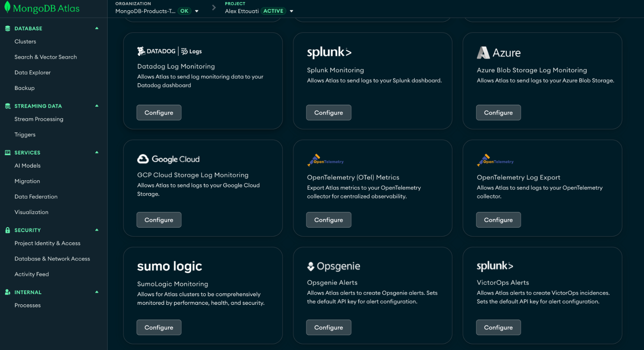The height and width of the screenshot is (350, 644).
Task: Go to Triggers
Action: tap(25, 135)
